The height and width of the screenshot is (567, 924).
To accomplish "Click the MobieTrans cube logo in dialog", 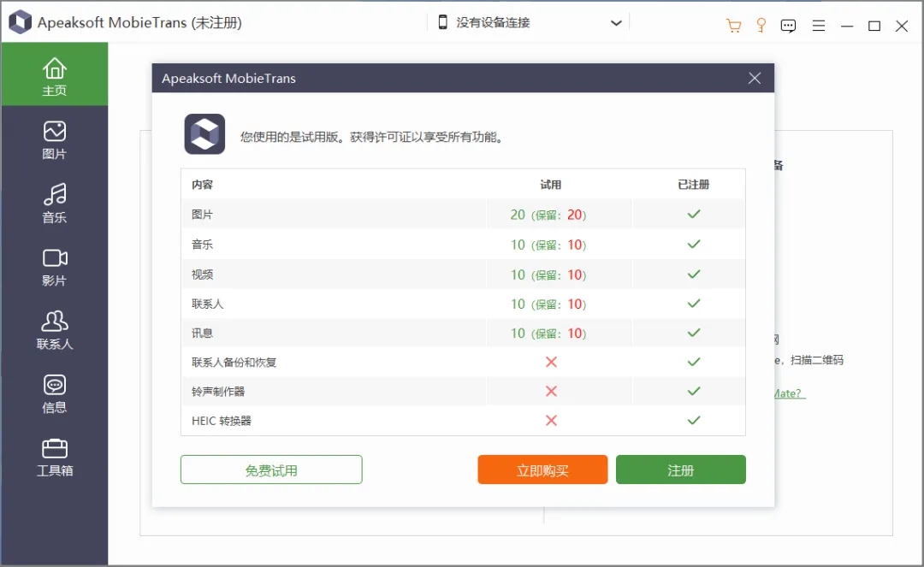I will tap(204, 134).
